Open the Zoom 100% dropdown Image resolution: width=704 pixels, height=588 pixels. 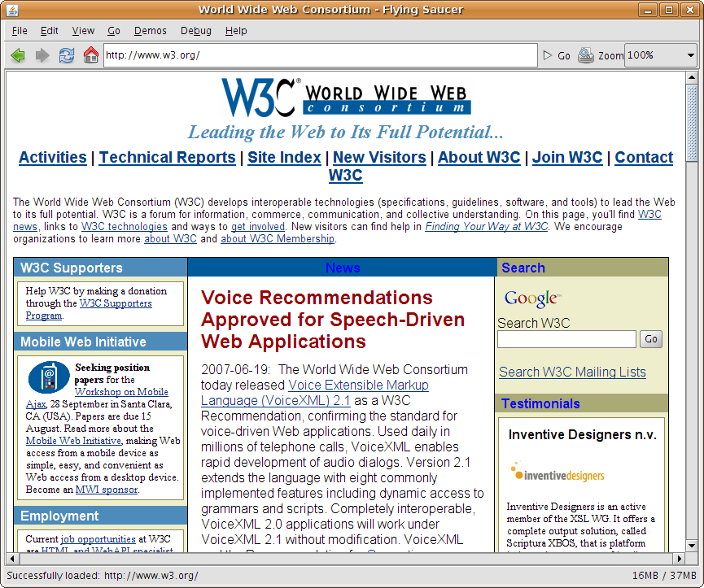[660, 55]
